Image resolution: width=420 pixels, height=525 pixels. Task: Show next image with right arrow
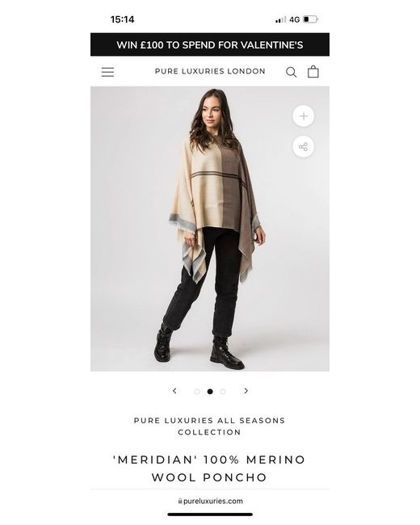point(246,391)
